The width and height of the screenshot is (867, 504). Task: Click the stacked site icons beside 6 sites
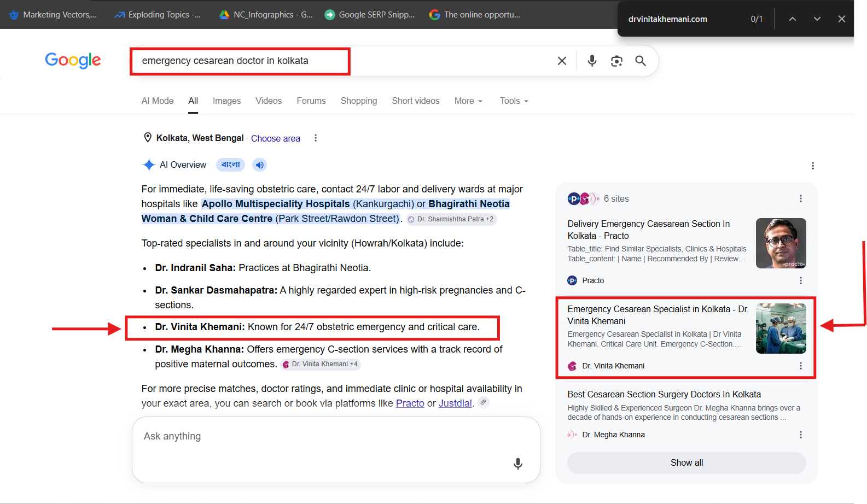point(584,199)
